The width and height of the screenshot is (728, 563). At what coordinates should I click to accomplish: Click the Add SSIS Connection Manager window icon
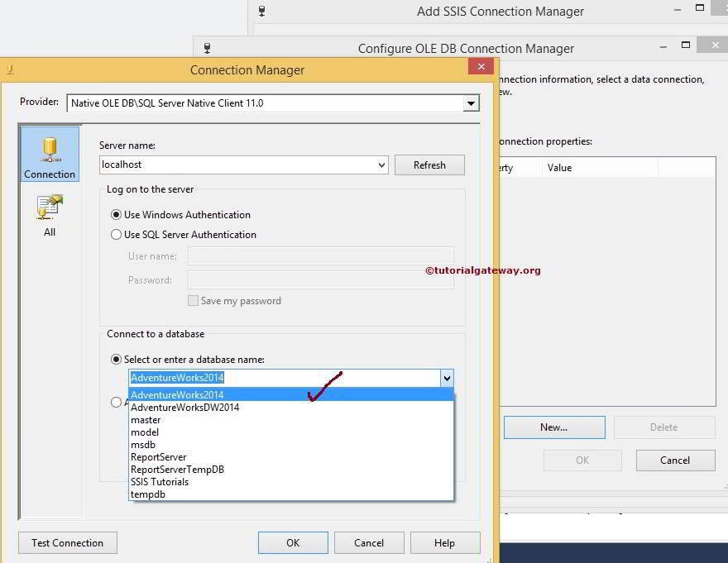[262, 11]
